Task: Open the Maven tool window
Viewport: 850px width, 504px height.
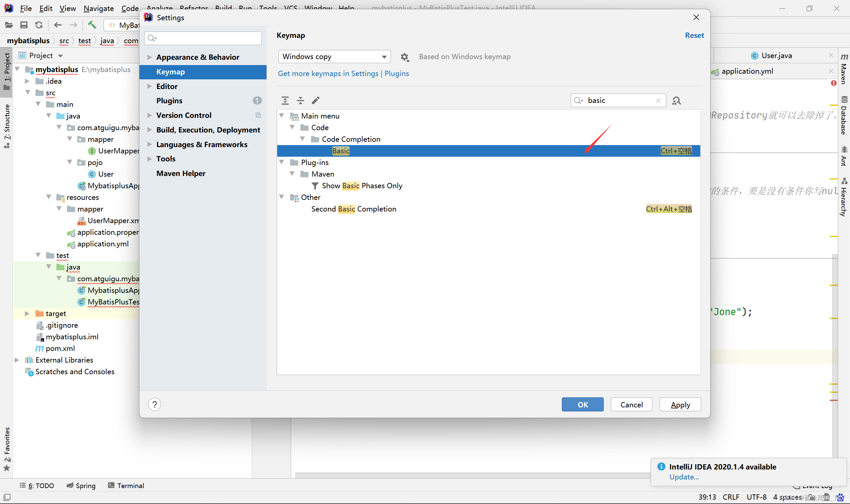Action: pos(844,69)
